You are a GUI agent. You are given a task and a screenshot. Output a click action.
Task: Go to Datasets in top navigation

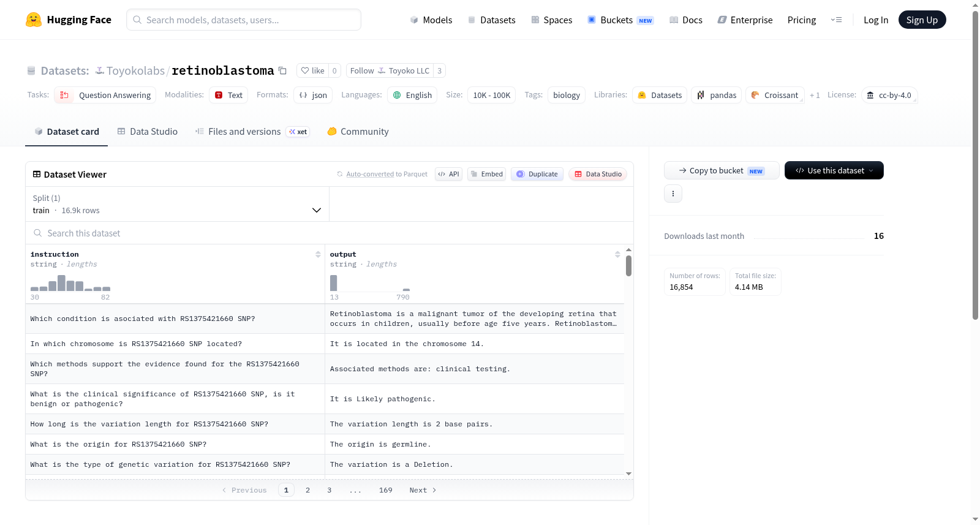click(x=491, y=20)
